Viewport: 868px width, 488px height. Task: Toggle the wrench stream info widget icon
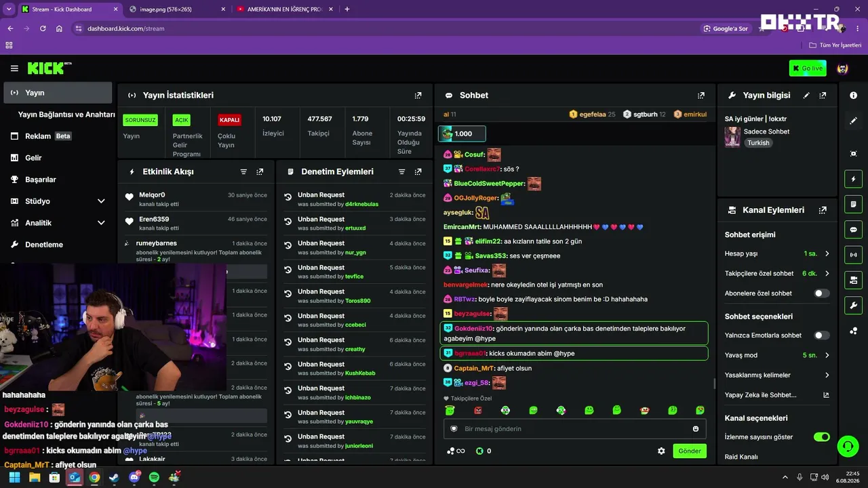853,305
